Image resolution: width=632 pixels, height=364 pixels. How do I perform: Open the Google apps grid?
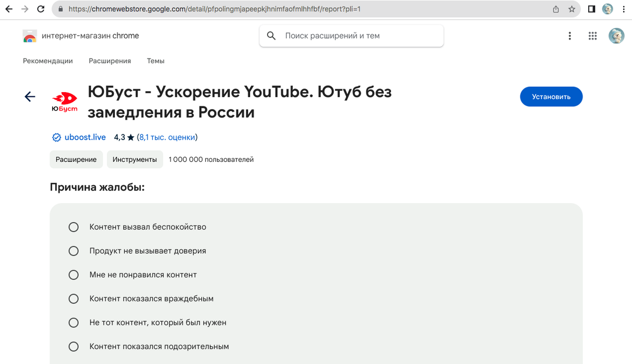point(592,36)
